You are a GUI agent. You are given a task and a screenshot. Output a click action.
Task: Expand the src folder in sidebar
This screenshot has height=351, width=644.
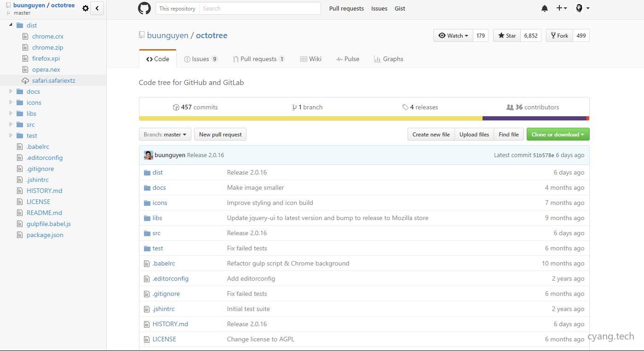tap(11, 125)
